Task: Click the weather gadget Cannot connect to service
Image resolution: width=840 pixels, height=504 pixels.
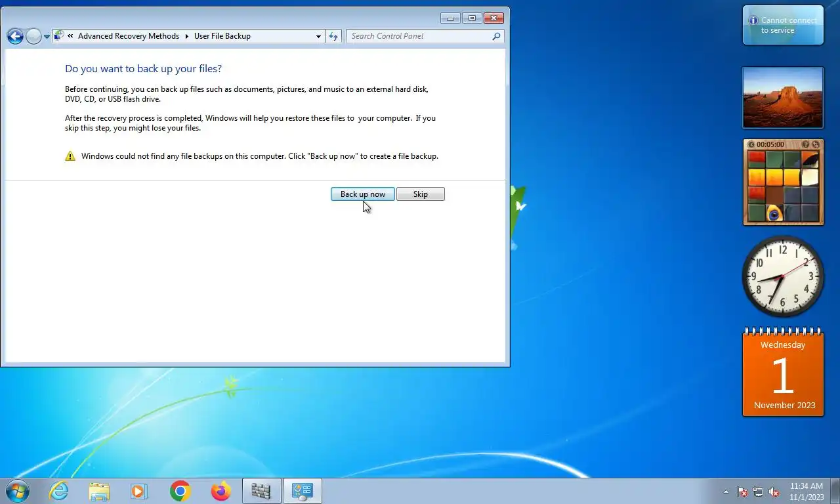Action: coord(783,25)
